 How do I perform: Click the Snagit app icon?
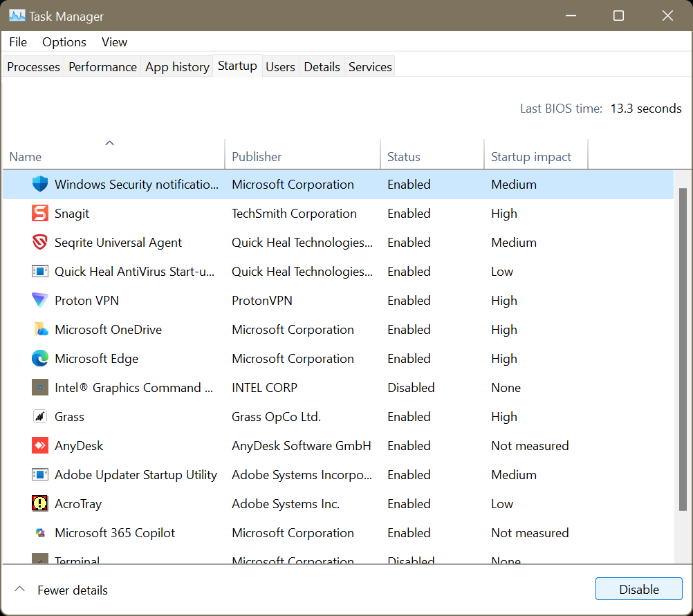click(x=40, y=214)
